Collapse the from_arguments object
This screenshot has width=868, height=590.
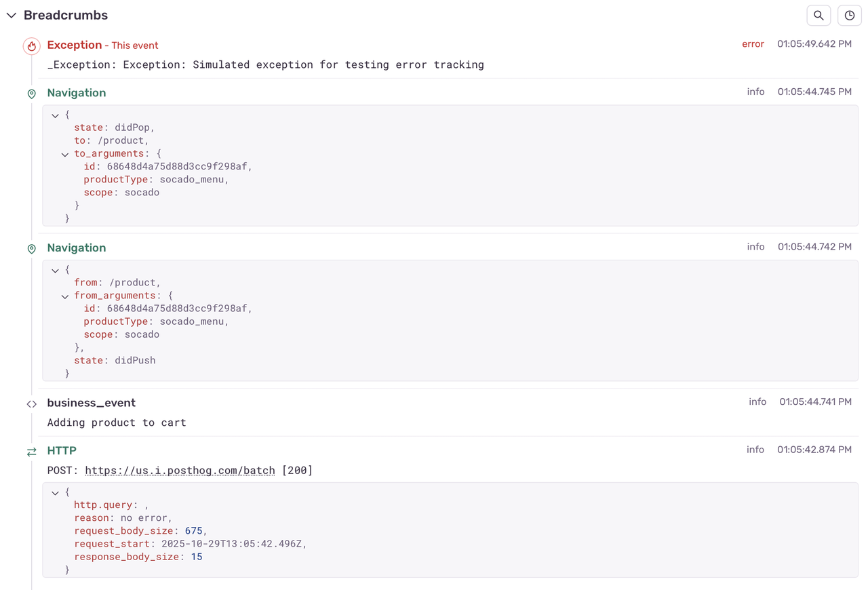tap(65, 296)
